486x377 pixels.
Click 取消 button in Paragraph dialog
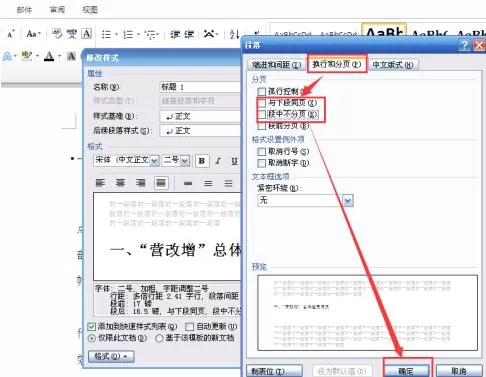(x=459, y=371)
